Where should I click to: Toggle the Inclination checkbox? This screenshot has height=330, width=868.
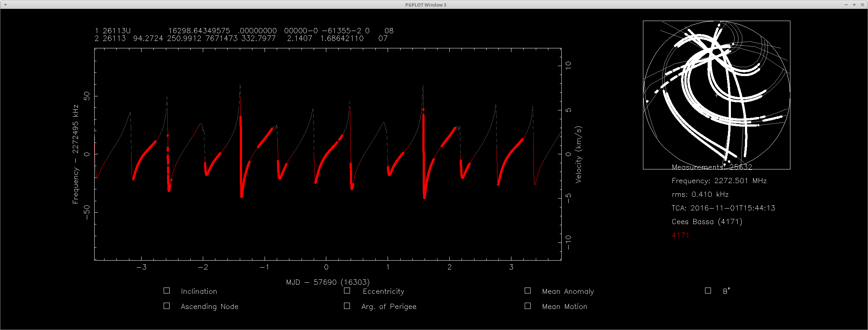tap(167, 291)
